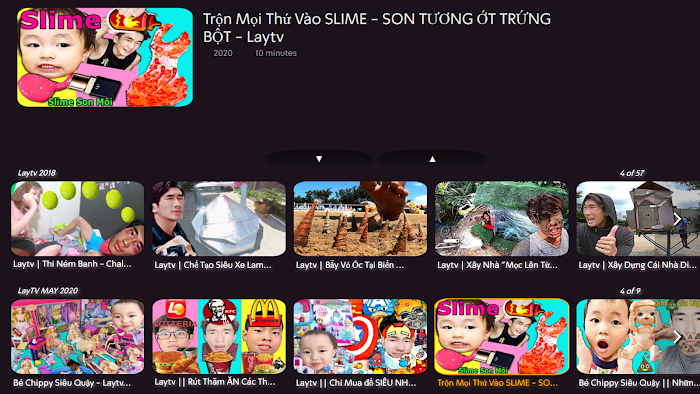Screen dimensions: 700x394
Task: Open Bẫy Vỏ Ốc Tại Biển thumbnail
Action: [x=360, y=219]
